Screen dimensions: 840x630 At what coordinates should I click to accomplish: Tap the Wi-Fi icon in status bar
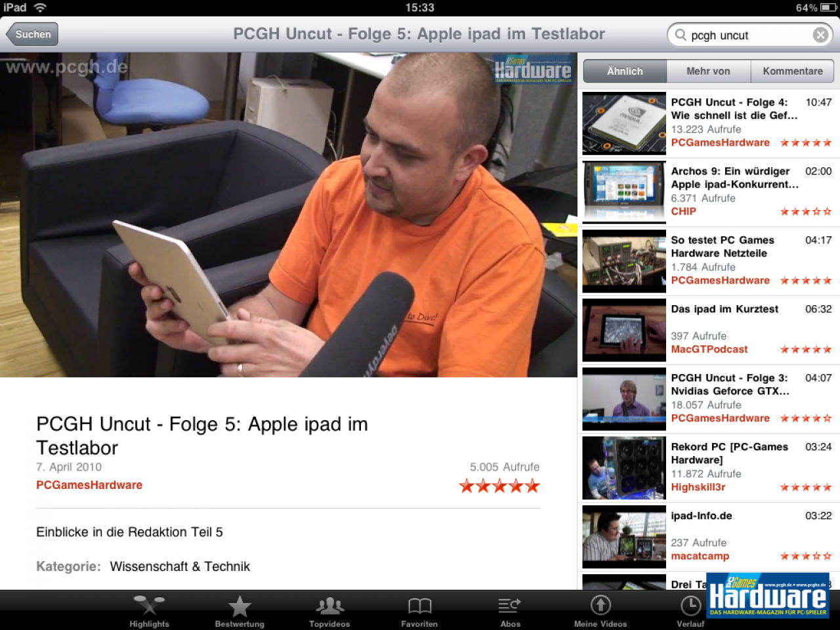(40, 8)
